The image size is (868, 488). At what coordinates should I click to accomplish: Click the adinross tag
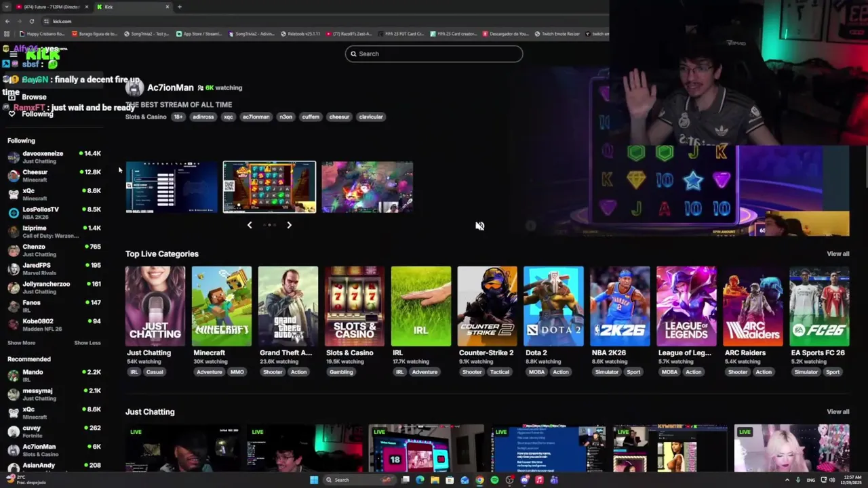point(203,117)
